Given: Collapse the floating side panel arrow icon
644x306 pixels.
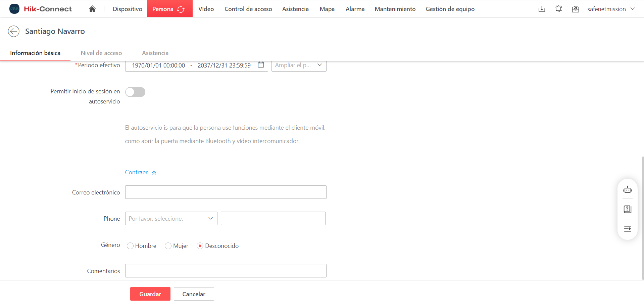Looking at the screenshot, I should [x=627, y=229].
